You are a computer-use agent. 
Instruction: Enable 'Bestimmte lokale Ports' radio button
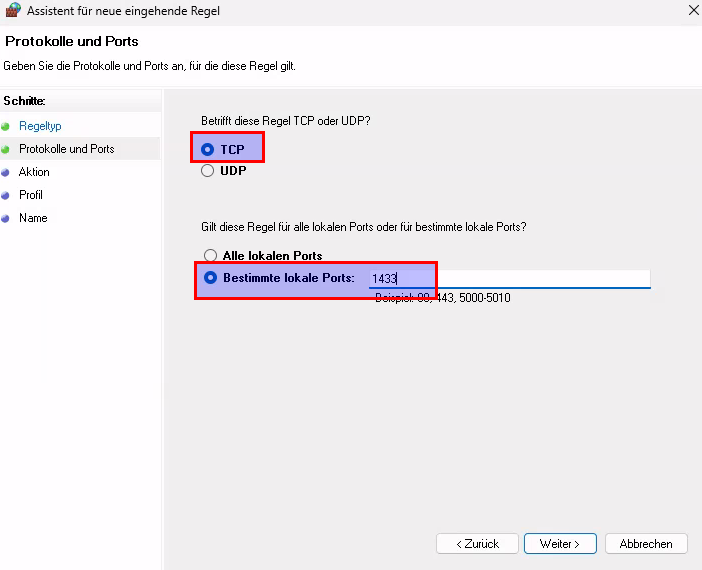click(x=210, y=278)
